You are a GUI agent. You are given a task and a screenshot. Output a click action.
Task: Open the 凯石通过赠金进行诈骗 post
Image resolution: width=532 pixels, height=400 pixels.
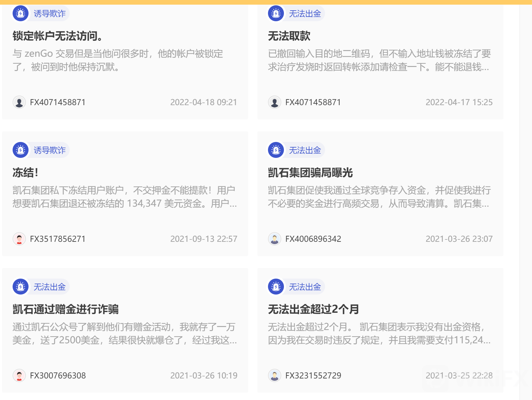coord(65,309)
